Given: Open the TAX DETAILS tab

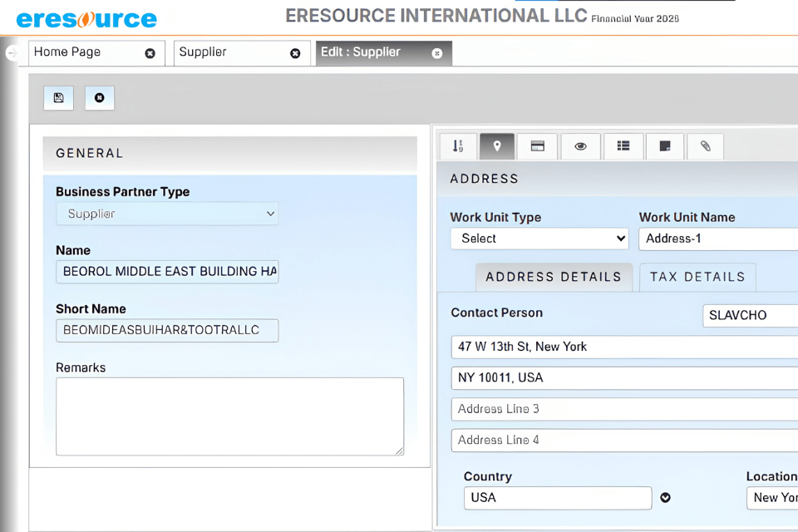Looking at the screenshot, I should pos(697,277).
